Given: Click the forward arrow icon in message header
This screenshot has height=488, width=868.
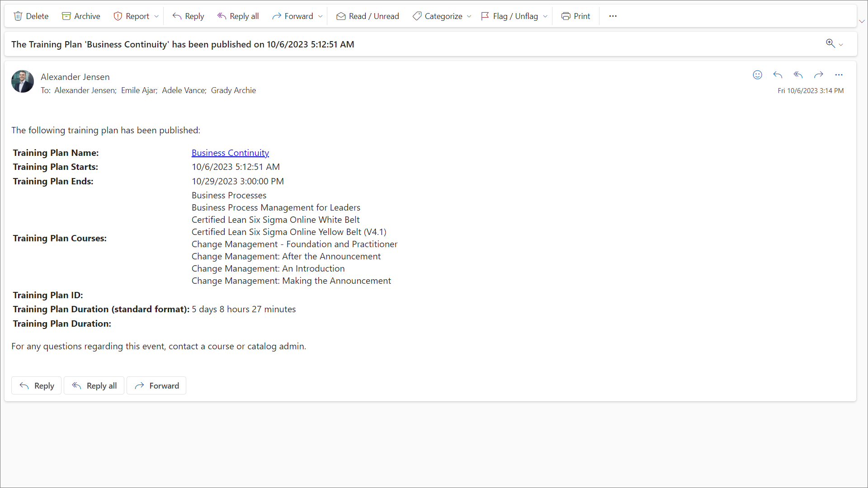Looking at the screenshot, I should pos(818,75).
